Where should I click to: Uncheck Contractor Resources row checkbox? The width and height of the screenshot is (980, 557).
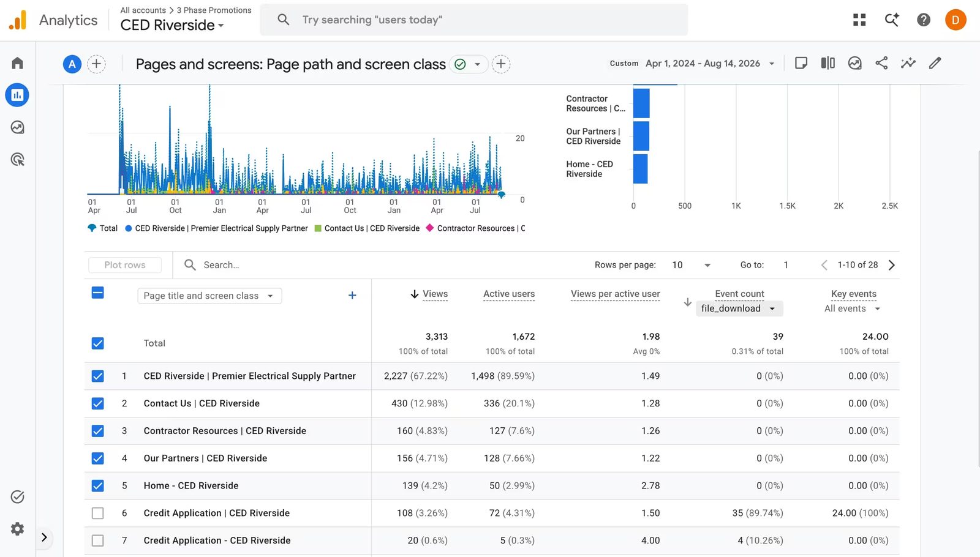coord(97,431)
